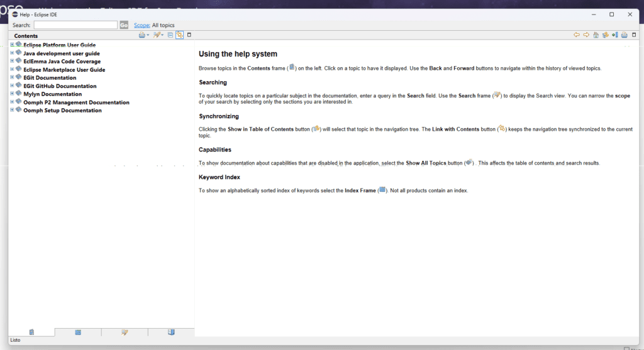Click the Go search button

(124, 25)
